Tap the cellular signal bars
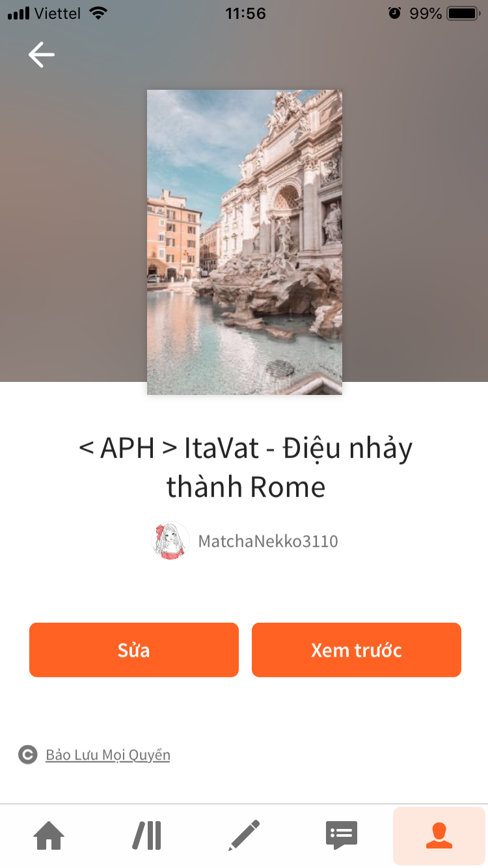The image size is (488, 868). pyautogui.click(x=18, y=13)
